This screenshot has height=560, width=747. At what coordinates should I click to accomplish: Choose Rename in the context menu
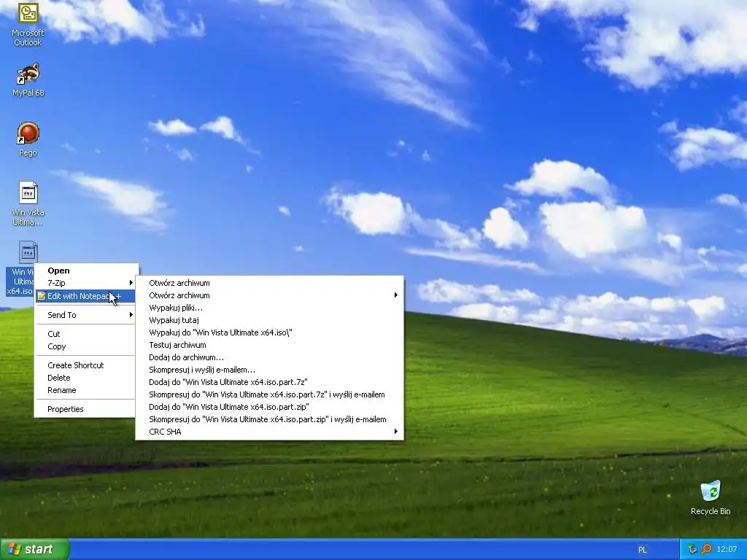(x=85, y=390)
